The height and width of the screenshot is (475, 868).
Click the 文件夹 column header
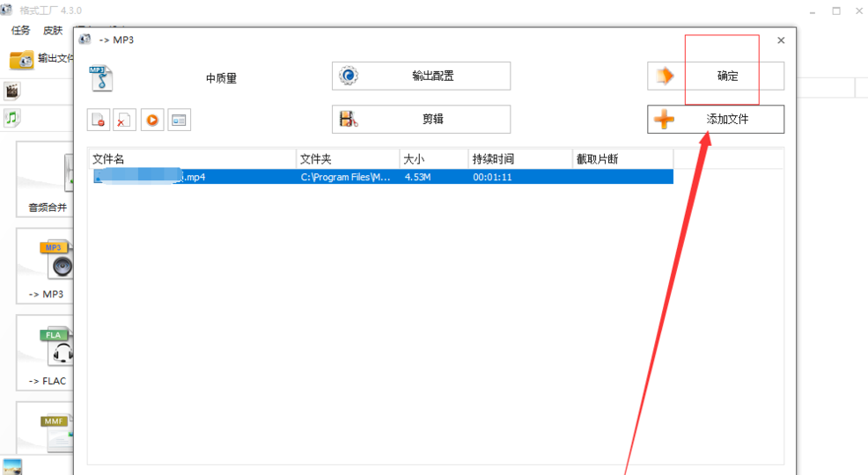point(348,159)
